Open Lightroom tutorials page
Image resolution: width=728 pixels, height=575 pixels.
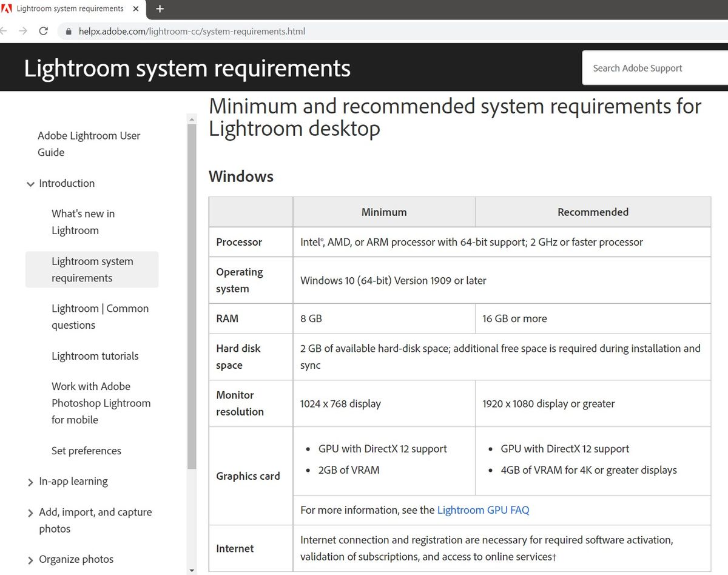pyautogui.click(x=95, y=356)
